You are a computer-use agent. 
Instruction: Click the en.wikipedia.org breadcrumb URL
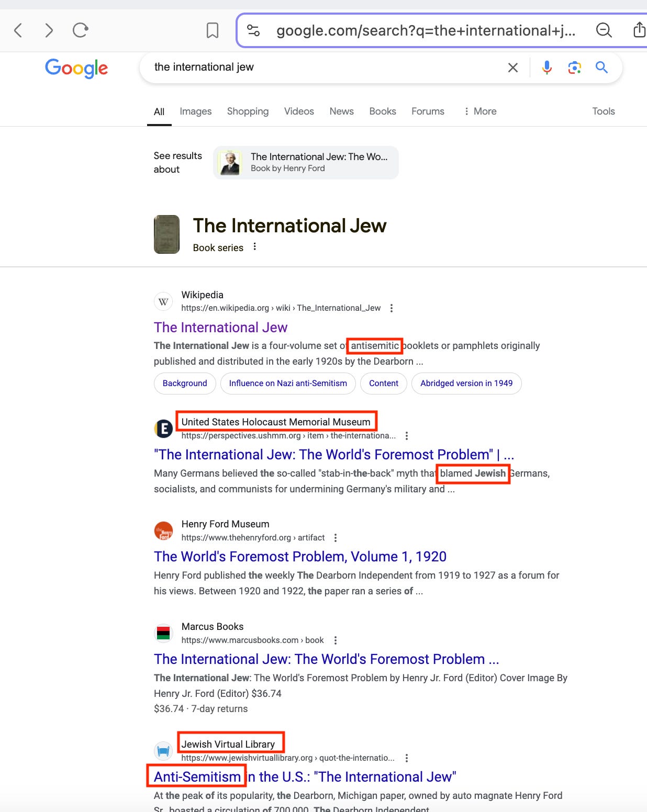pos(281,308)
